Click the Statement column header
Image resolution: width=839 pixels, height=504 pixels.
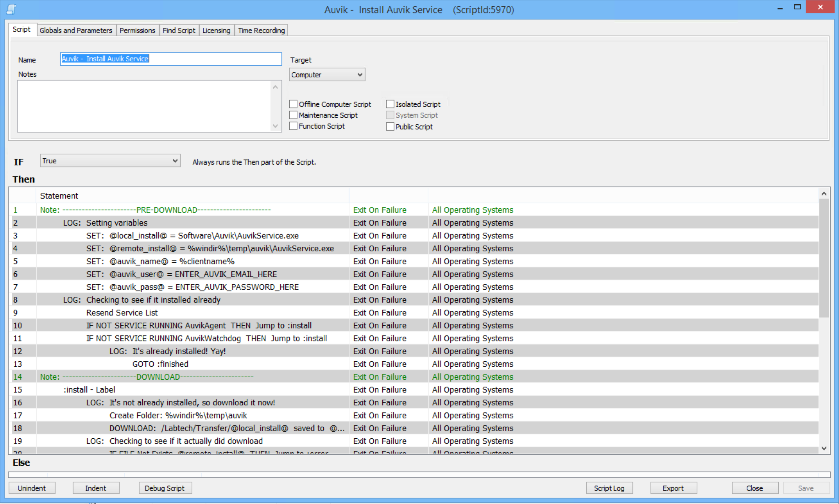(192, 196)
